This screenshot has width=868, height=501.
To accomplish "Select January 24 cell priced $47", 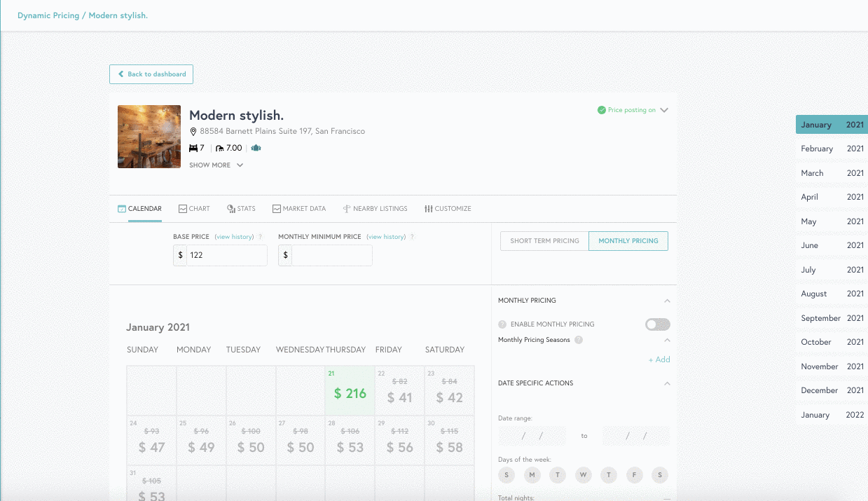I will click(151, 440).
